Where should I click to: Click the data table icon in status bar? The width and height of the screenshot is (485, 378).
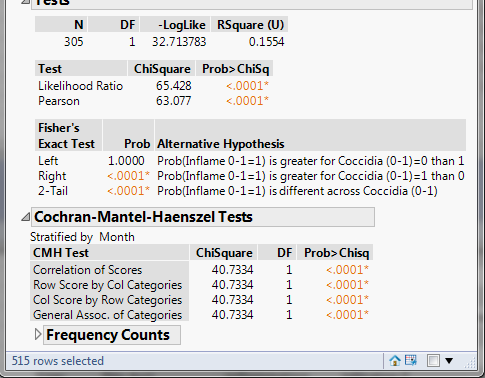tap(411, 360)
